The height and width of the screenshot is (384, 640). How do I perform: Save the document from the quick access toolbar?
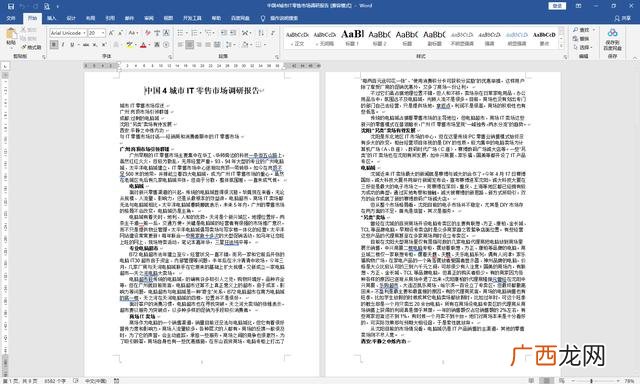tap(11, 6)
